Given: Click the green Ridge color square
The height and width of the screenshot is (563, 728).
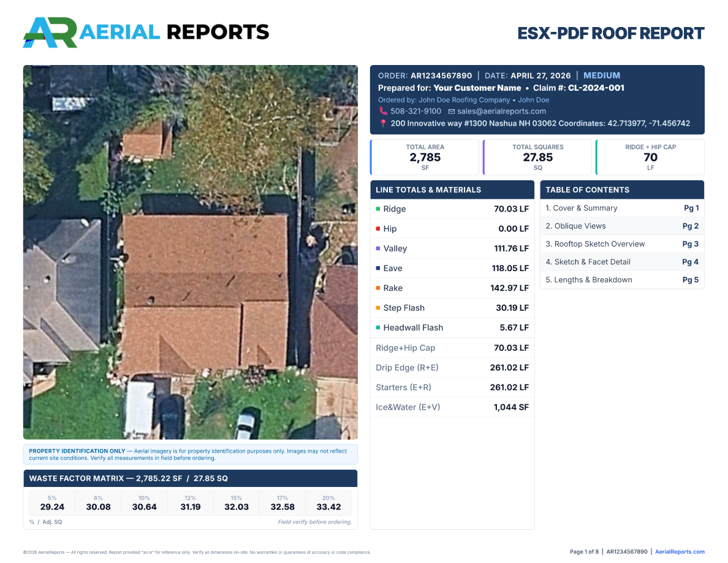Looking at the screenshot, I should [x=378, y=209].
